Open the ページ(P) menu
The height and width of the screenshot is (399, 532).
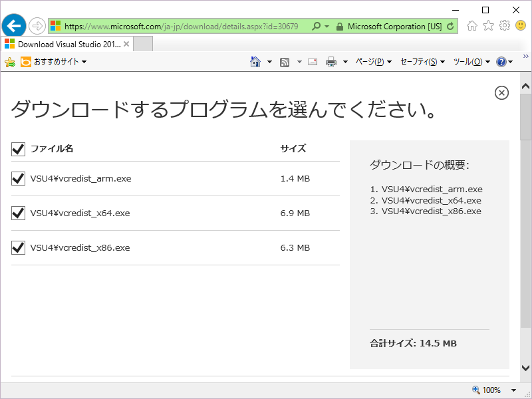374,62
